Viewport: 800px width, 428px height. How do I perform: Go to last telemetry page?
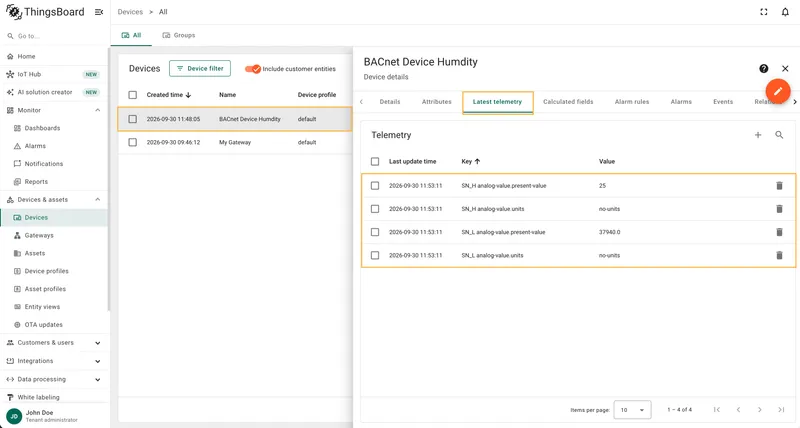coord(781,410)
